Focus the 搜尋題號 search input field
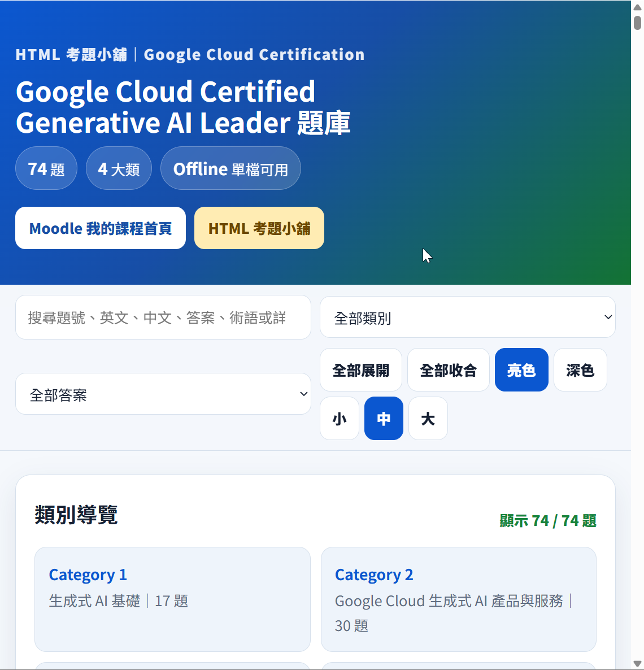 point(163,317)
